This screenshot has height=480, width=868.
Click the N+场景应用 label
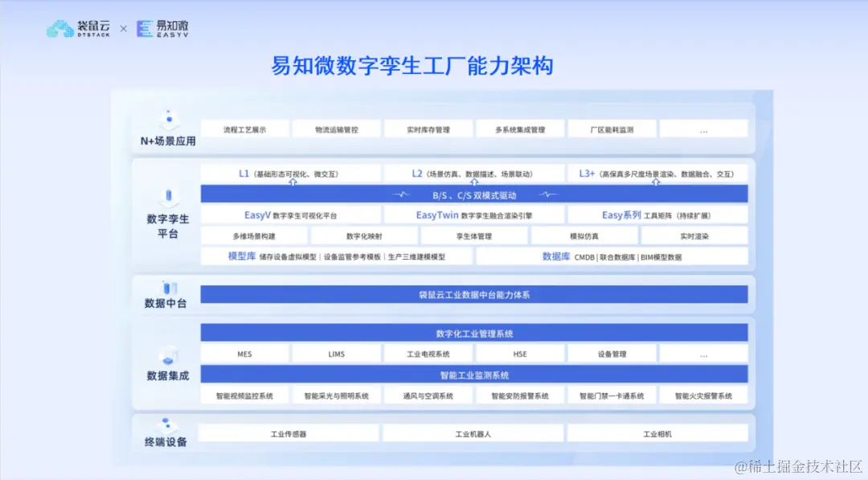168,142
